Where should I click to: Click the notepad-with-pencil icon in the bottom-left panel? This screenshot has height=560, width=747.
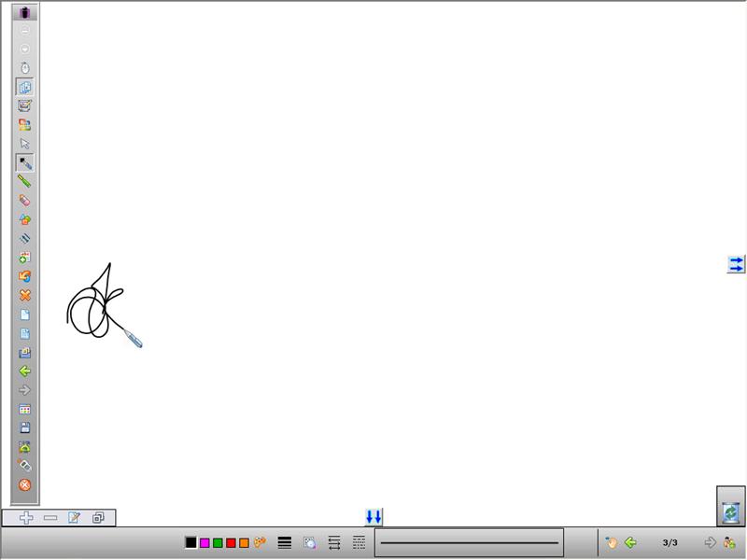74,518
